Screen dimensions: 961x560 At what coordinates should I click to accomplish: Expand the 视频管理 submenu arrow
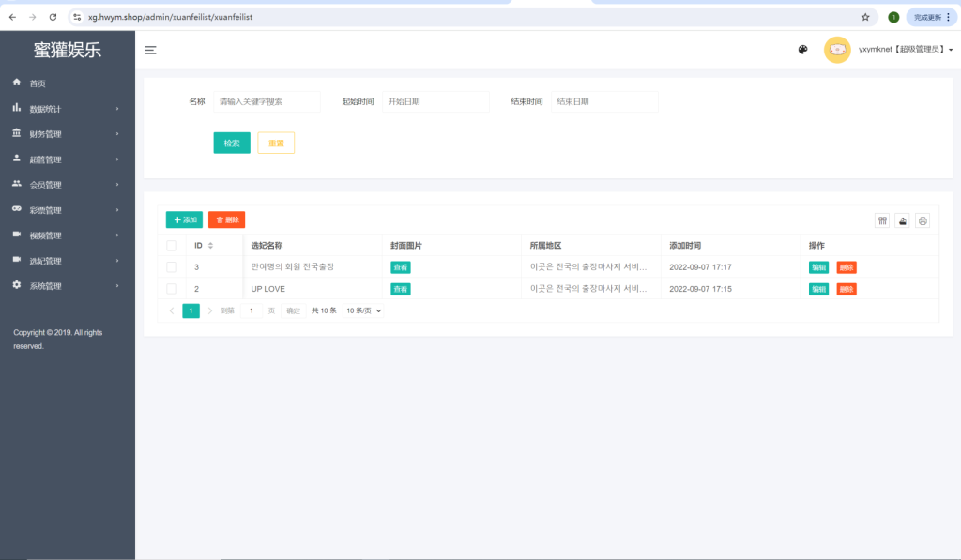click(117, 235)
